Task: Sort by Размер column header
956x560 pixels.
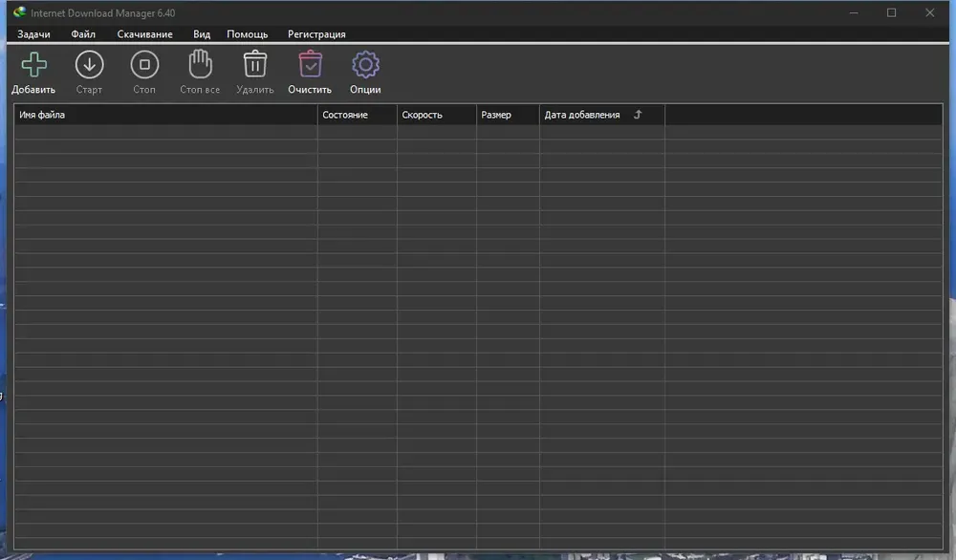Action: [x=508, y=115]
